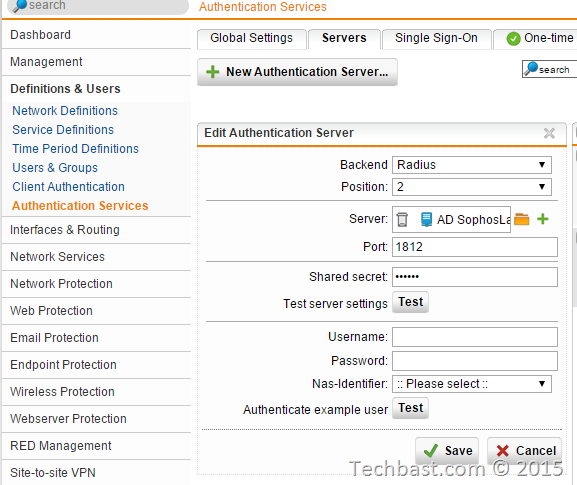Click the sidebar search magnifier icon
This screenshot has width=577, height=485.
[x=20, y=6]
